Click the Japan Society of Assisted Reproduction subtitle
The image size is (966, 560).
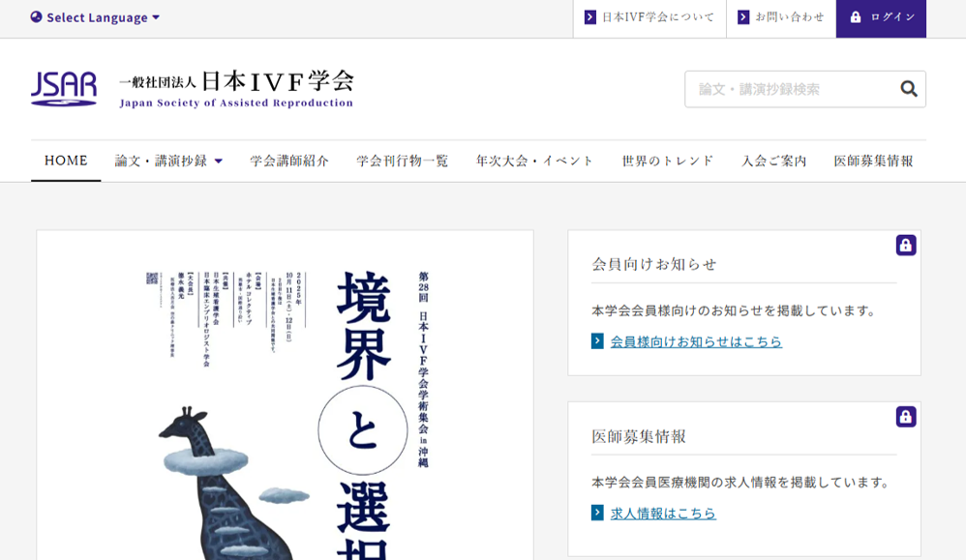[x=236, y=103]
